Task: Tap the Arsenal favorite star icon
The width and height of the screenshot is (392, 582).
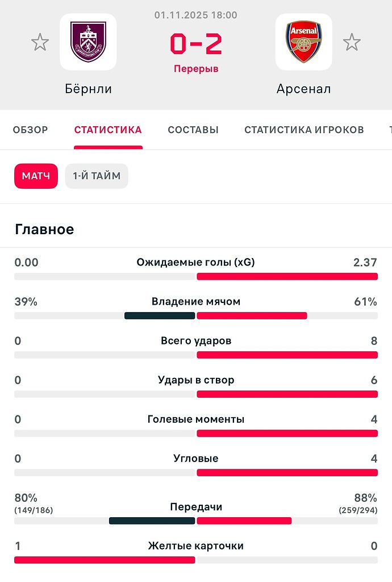Action: tap(352, 42)
